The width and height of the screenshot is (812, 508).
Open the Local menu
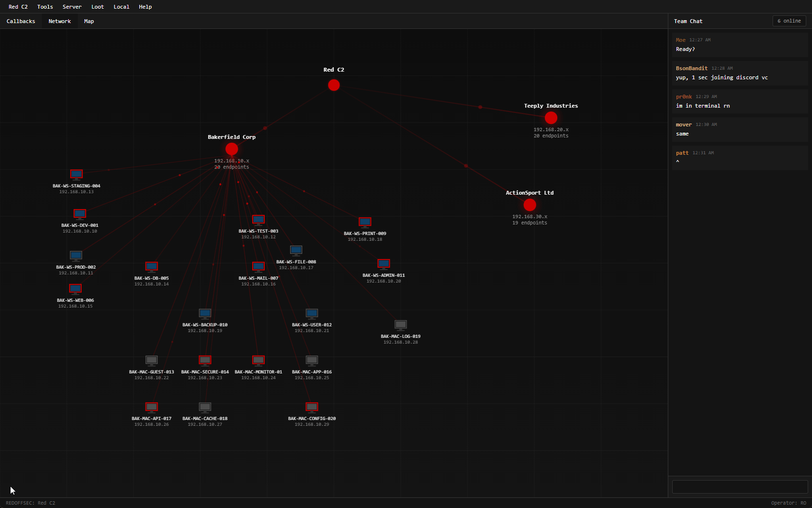click(x=122, y=7)
